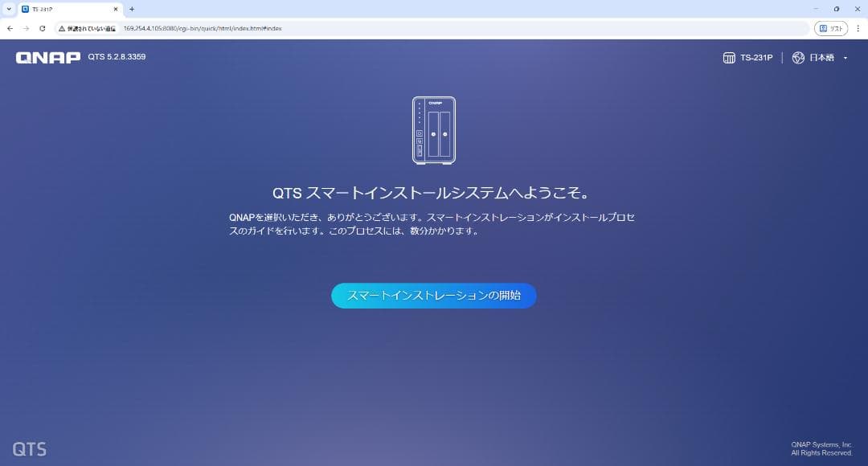868x466 pixels.
Task: Open the tab search dropdown arrow
Action: click(x=8, y=9)
